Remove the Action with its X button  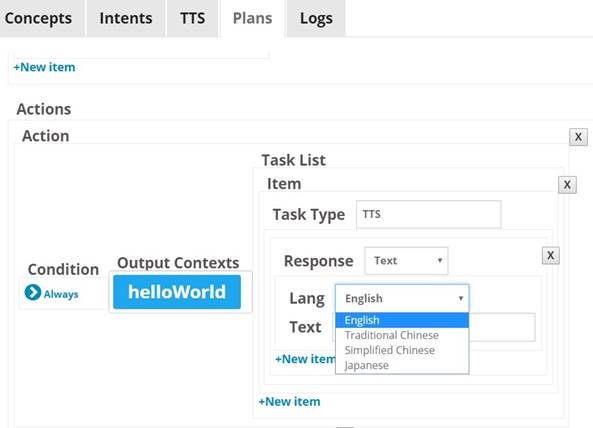pos(578,137)
